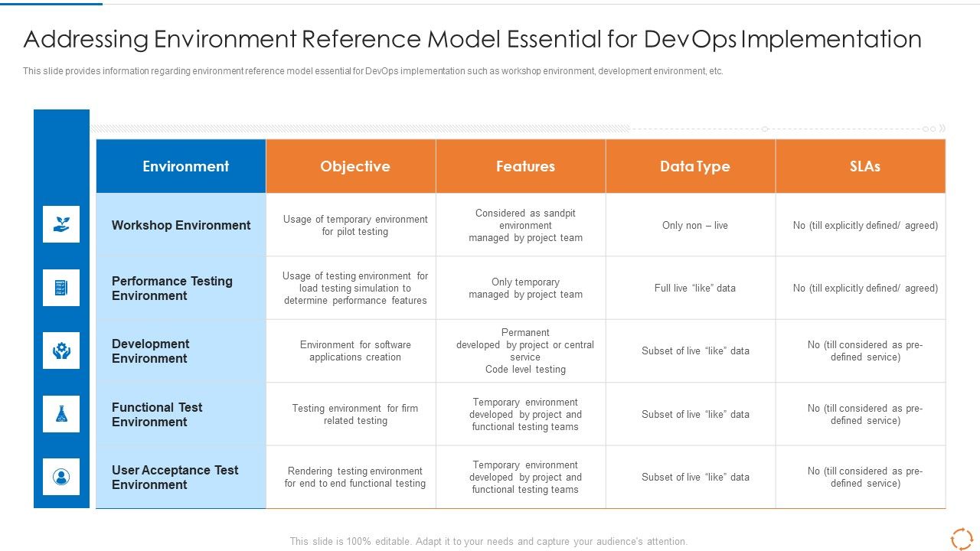Select Development row's 'pre-defined service' SLA cell
The height and width of the screenshot is (551, 980).
click(861, 351)
